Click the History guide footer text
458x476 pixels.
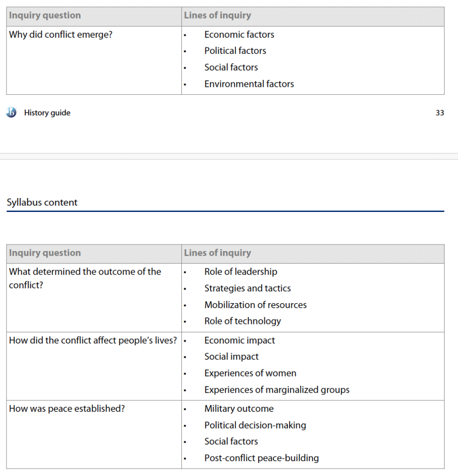(47, 112)
